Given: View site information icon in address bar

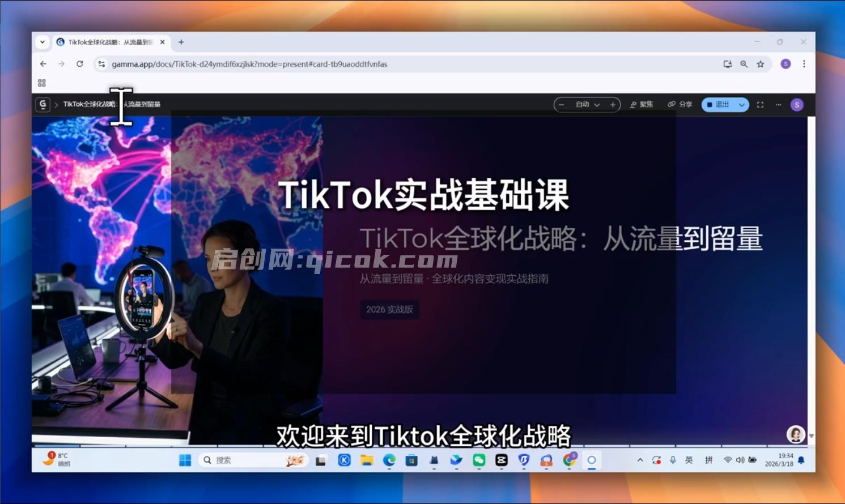Looking at the screenshot, I should point(101,64).
